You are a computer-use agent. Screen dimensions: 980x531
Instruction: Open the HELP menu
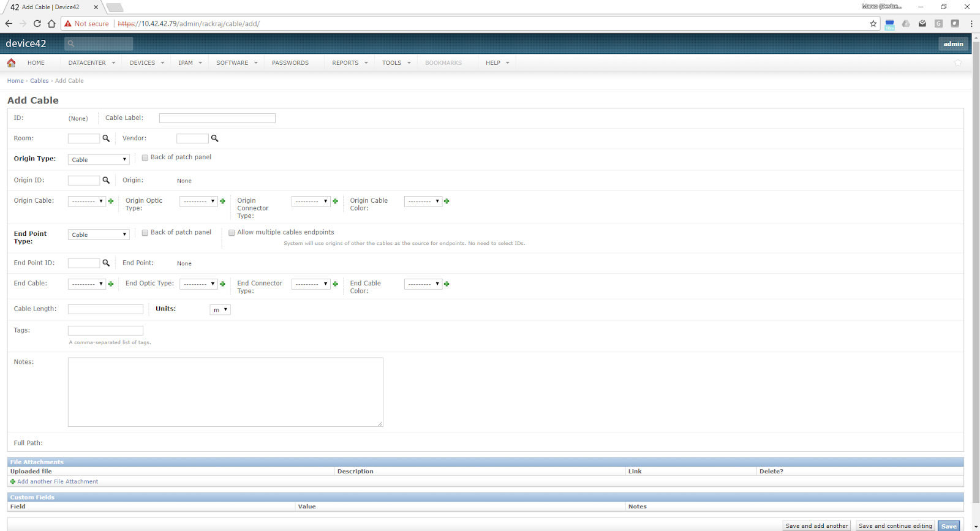point(497,62)
